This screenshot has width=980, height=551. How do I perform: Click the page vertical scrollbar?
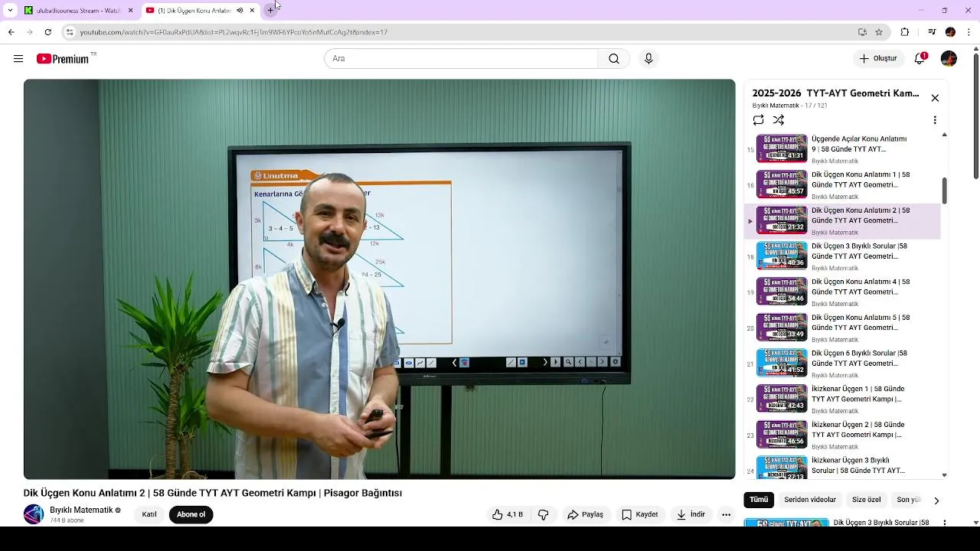(975, 115)
